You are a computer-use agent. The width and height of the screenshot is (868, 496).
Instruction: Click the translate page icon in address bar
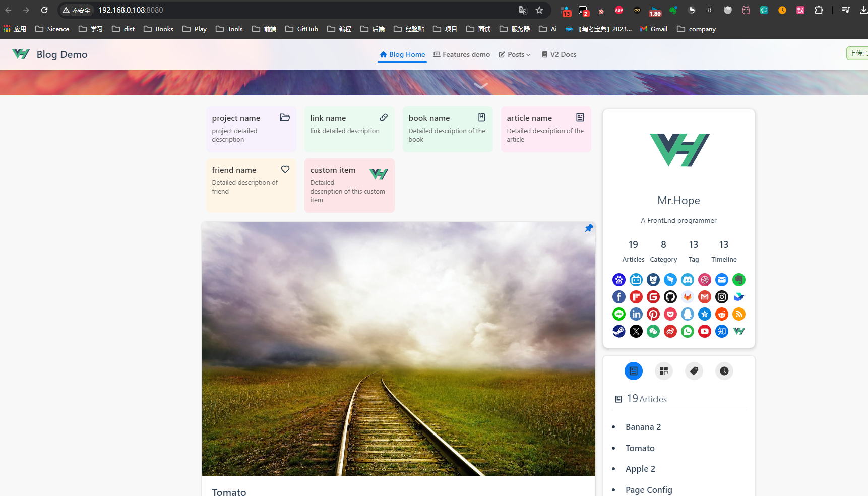[523, 10]
